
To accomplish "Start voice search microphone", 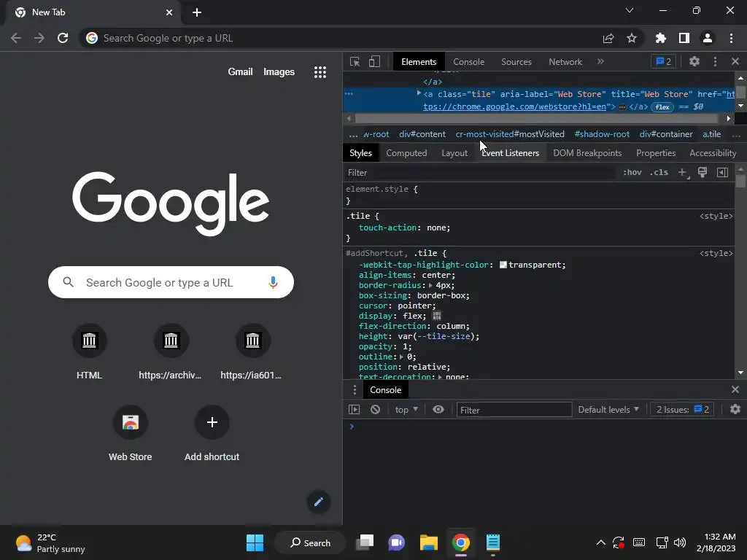I will [273, 282].
